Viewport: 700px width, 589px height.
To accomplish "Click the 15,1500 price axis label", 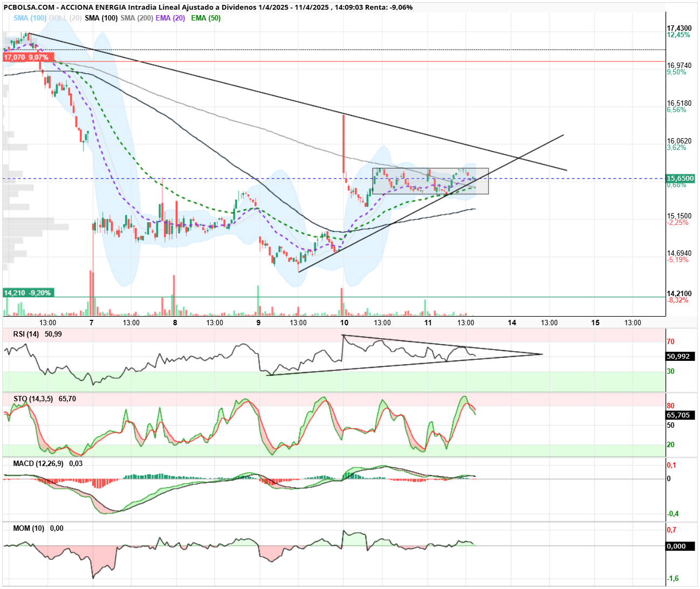I will pyautogui.click(x=679, y=216).
